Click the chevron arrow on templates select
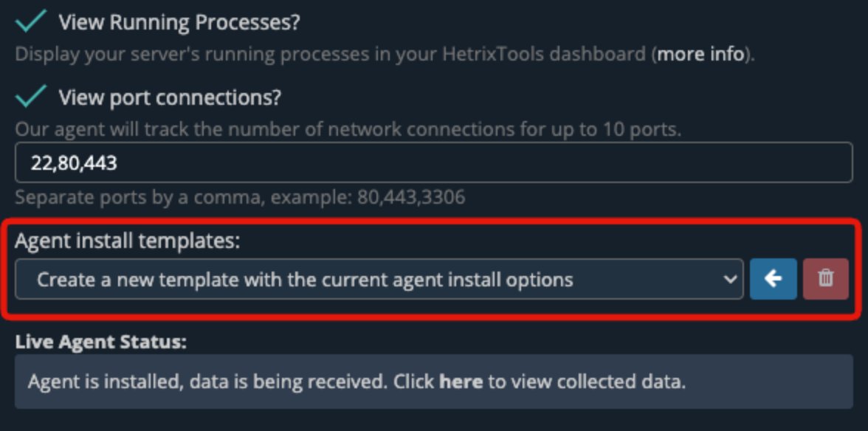Viewport: 868px width, 431px height. click(730, 280)
